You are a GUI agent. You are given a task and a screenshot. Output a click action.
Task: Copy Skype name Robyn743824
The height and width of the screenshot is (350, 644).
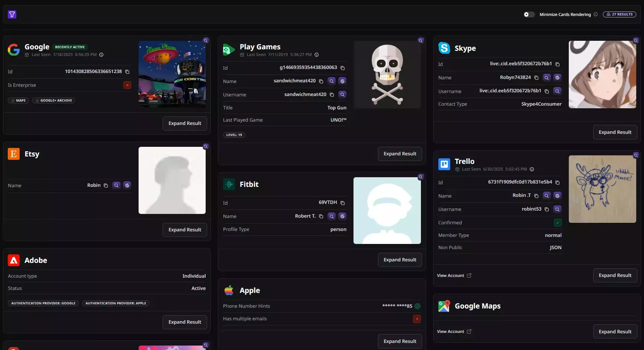pyautogui.click(x=536, y=77)
